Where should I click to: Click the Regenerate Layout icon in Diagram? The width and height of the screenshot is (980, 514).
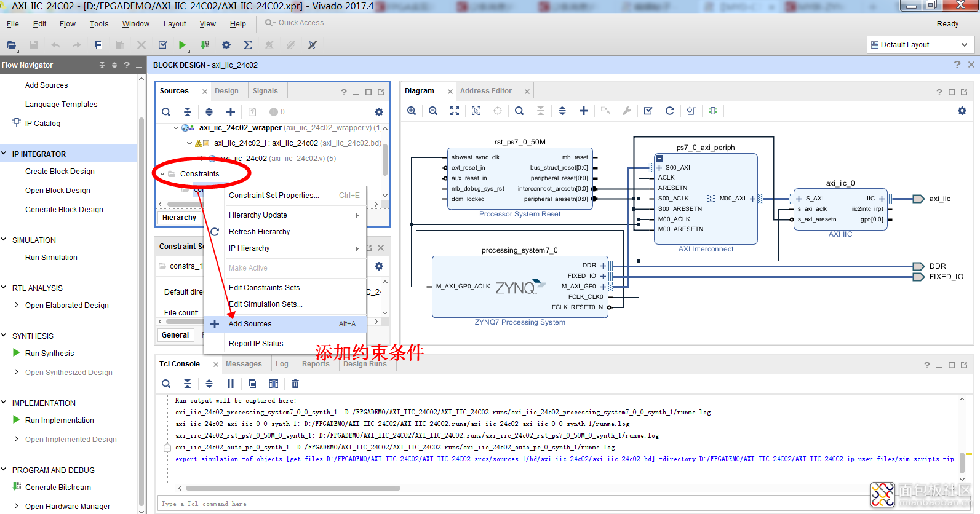point(670,111)
